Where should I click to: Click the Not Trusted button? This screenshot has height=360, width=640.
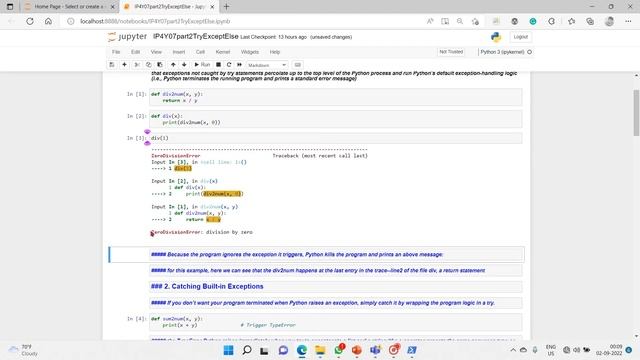(x=451, y=52)
